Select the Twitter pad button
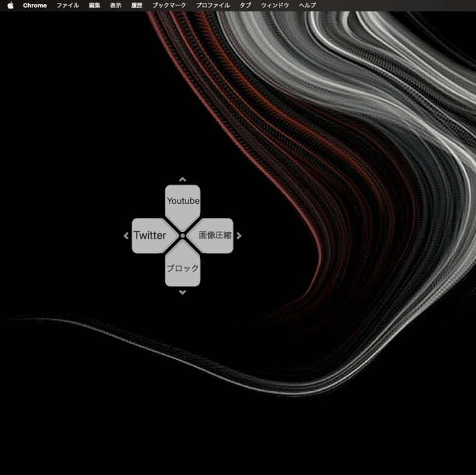Screen dimensions: 476x475 pyautogui.click(x=152, y=236)
